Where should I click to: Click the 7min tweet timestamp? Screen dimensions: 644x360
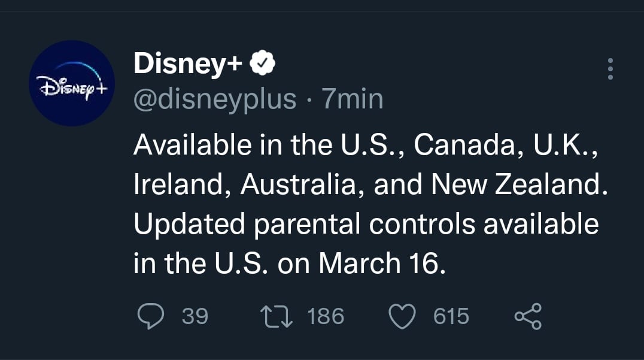click(353, 98)
